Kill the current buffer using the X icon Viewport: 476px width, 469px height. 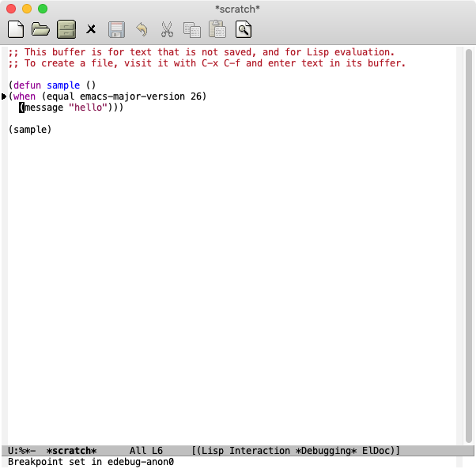[91, 30]
